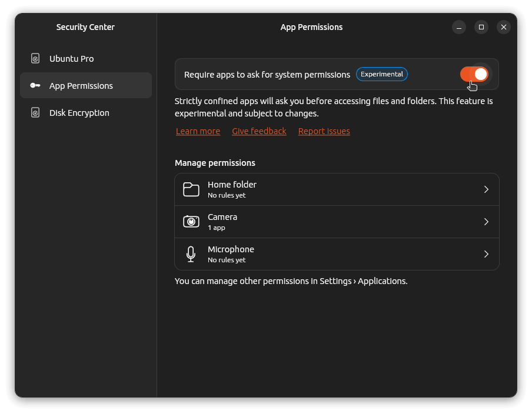532x414 pixels.
Task: Expand Home folder chevron arrow
Action: (486, 189)
